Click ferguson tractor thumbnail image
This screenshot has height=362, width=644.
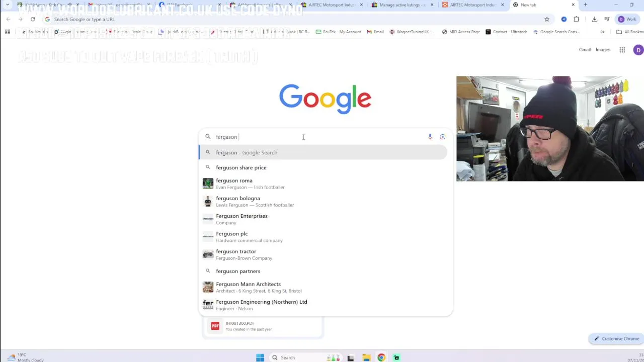pos(208,254)
